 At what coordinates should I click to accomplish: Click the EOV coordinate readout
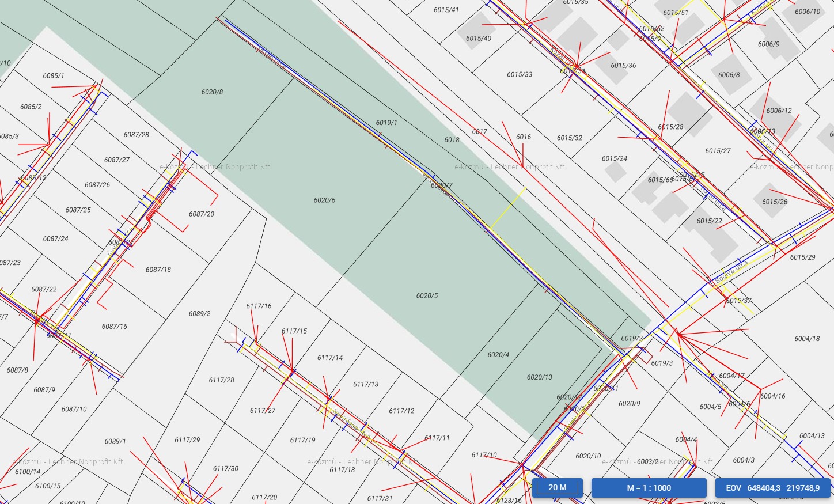click(772, 488)
